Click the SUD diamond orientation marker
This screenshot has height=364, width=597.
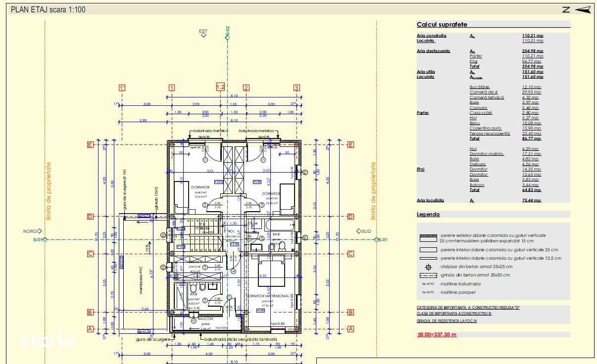pyautogui.click(x=358, y=231)
